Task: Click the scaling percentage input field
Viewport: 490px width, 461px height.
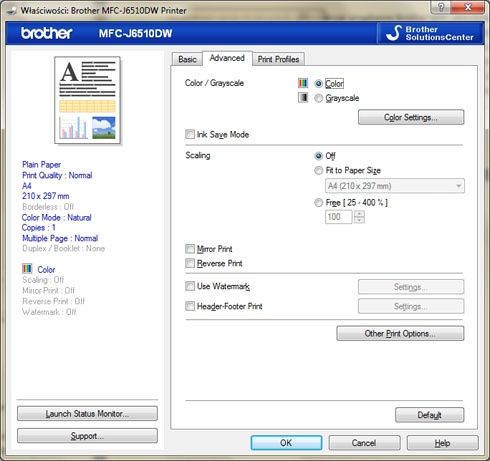Action: point(338,217)
